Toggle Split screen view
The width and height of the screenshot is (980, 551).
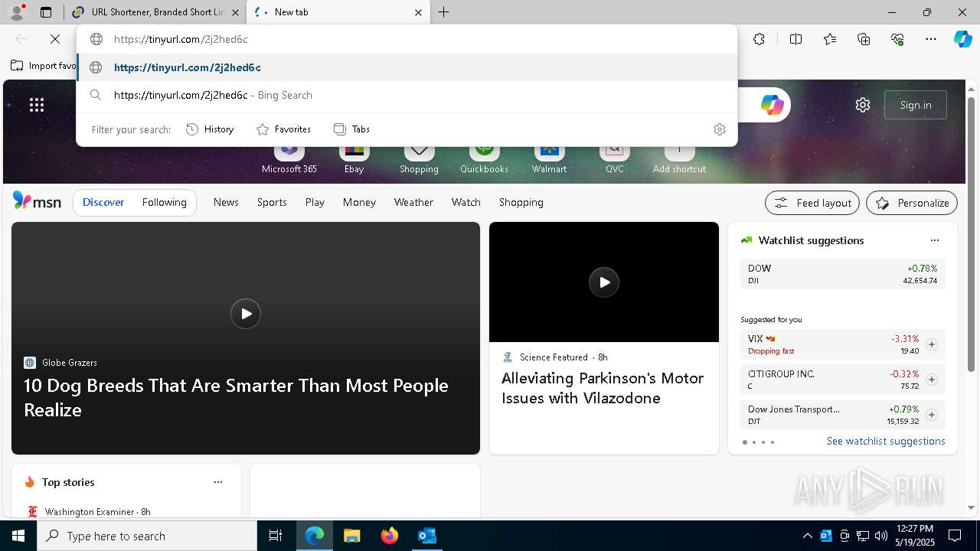point(796,39)
